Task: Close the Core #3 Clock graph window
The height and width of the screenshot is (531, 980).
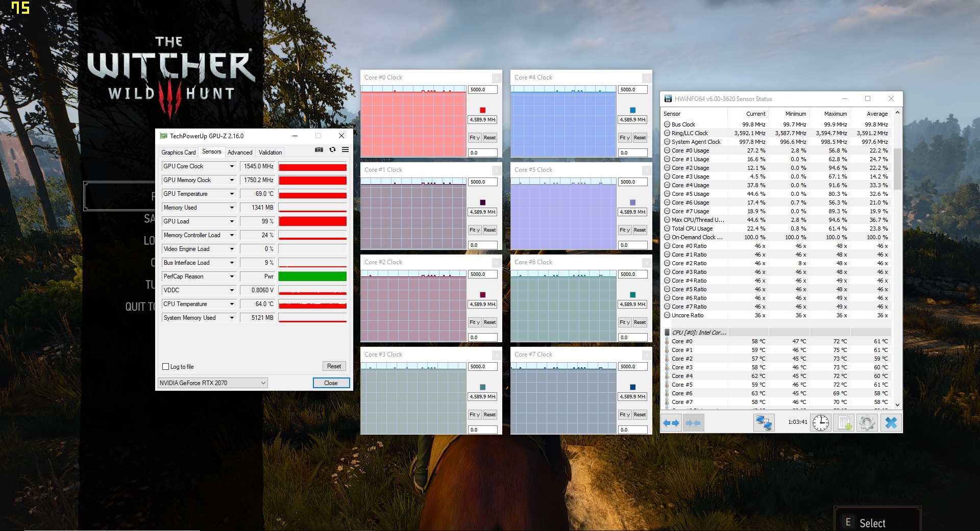Action: pyautogui.click(x=496, y=355)
